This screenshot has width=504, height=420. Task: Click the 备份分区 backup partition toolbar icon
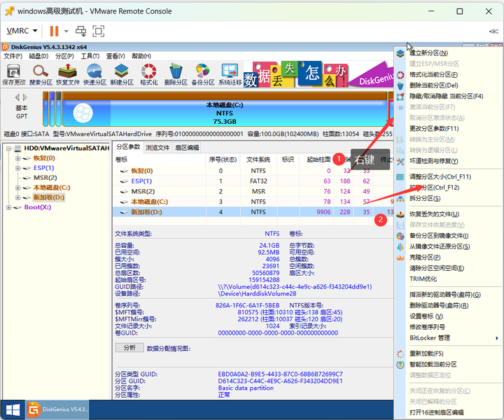point(203,75)
